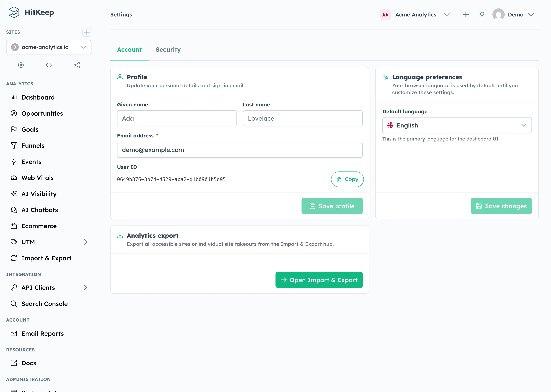Viewport: 551px width, 392px height.
Task: Open site sharing icon
Action: (x=77, y=65)
